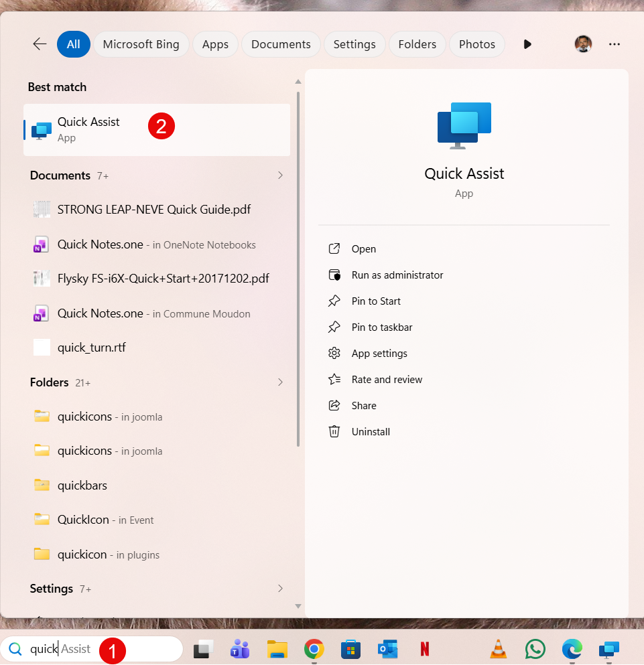The height and width of the screenshot is (665, 644).
Task: Select Pin to taskbar option
Action: 381,327
